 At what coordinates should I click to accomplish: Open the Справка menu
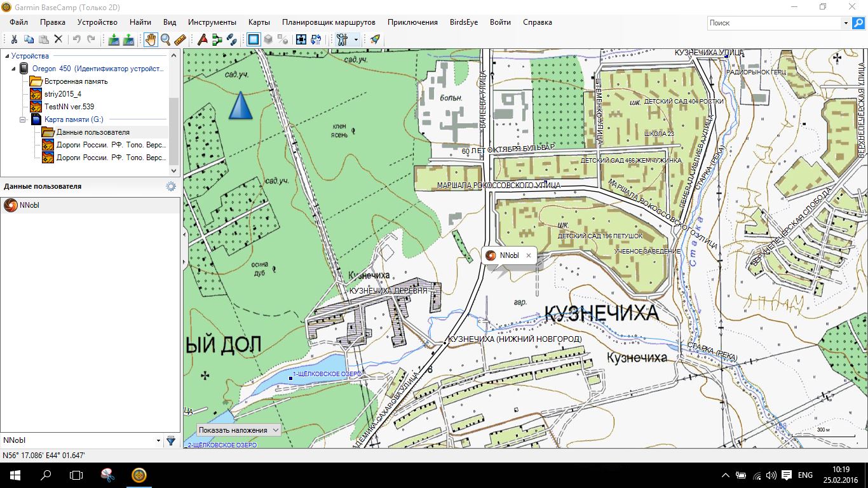pos(538,22)
